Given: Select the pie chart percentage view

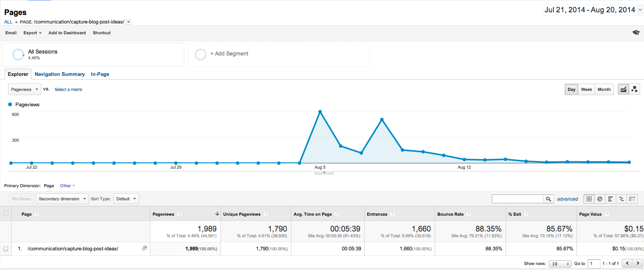Looking at the screenshot, I should click(600, 199).
